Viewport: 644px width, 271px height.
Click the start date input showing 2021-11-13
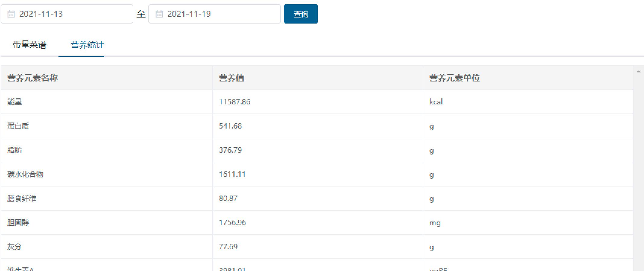pos(72,14)
